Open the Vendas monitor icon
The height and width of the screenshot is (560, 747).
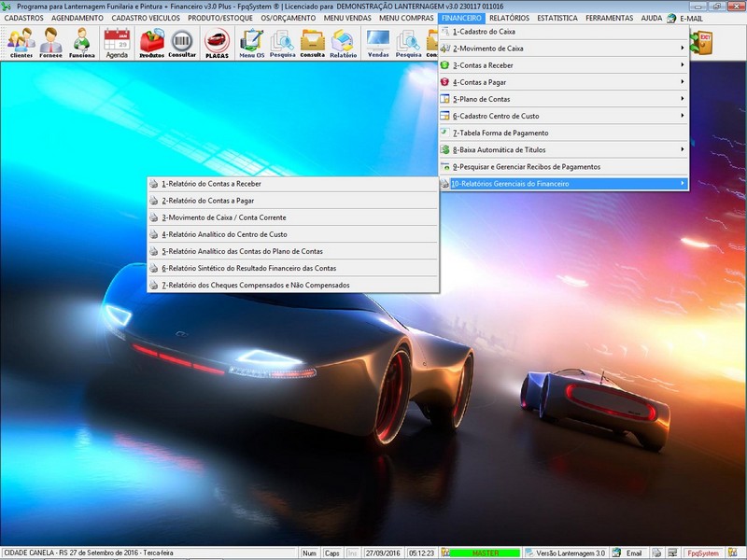(378, 43)
